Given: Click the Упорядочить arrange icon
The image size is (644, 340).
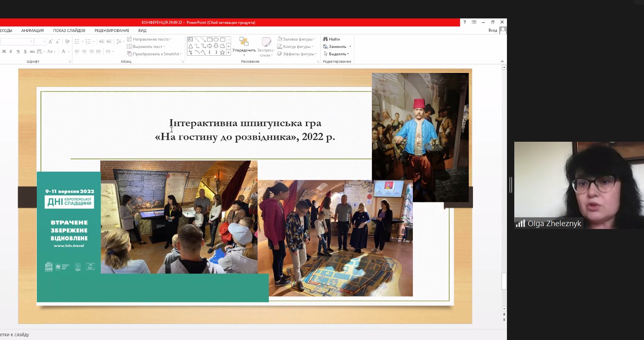Looking at the screenshot, I should pyautogui.click(x=244, y=42).
